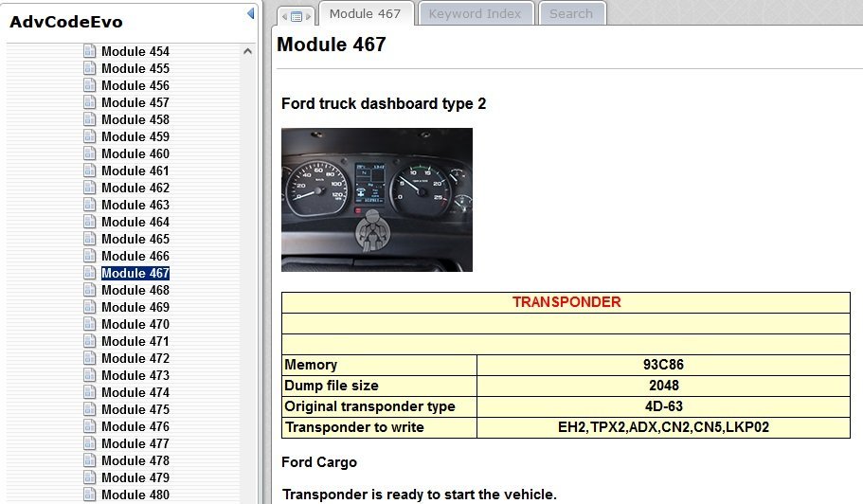
Task: Click the page icon beside Module 464
Action: pyautogui.click(x=90, y=222)
